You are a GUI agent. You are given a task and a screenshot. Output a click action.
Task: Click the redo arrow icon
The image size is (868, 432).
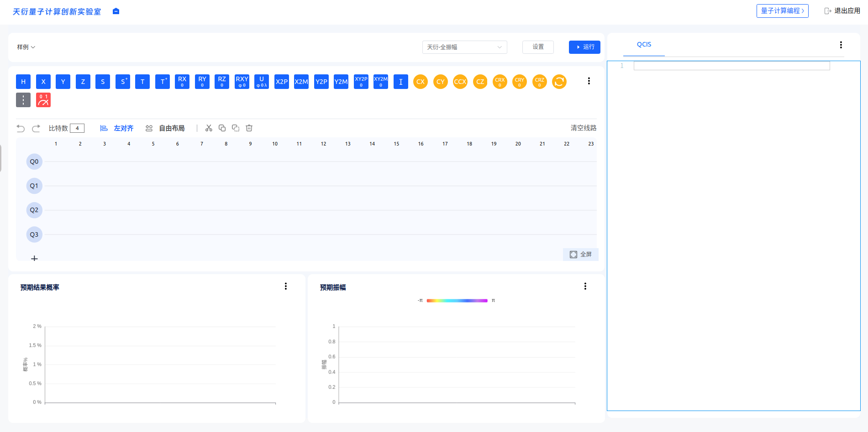36,128
